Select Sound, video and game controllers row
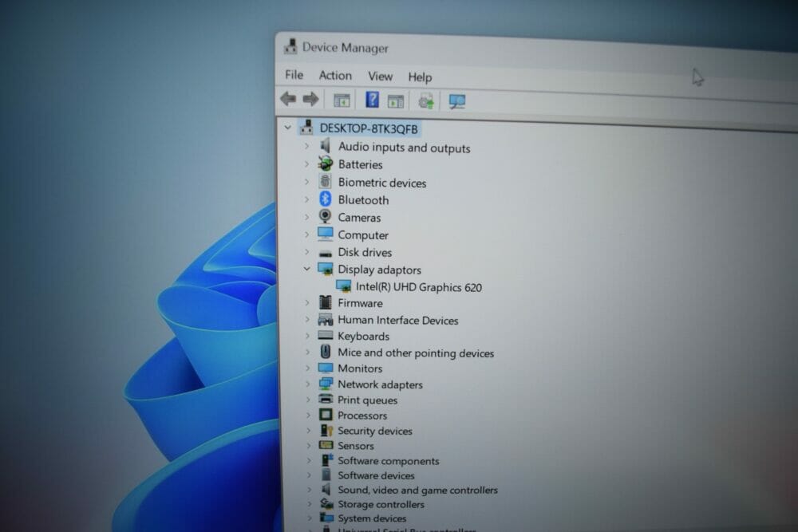This screenshot has height=532, width=798. [418, 490]
